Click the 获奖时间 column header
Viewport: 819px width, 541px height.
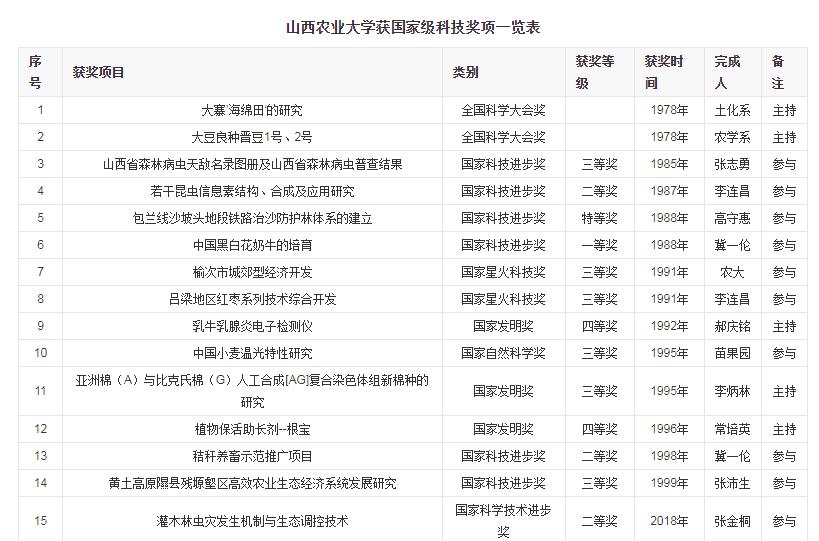pos(664,72)
